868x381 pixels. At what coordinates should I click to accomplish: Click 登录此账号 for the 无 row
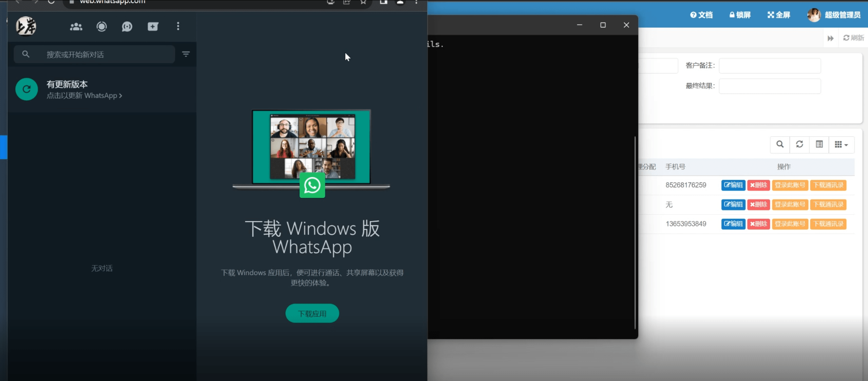pyautogui.click(x=790, y=204)
